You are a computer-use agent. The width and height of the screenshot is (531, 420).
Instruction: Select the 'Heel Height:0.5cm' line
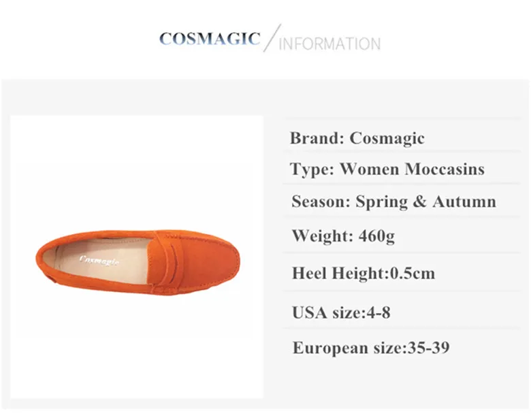(x=363, y=274)
